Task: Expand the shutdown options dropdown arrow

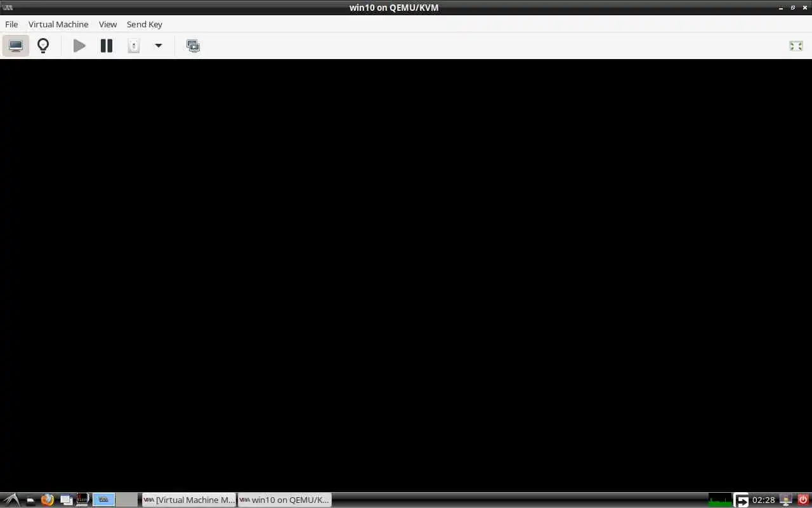Action: (x=159, y=46)
